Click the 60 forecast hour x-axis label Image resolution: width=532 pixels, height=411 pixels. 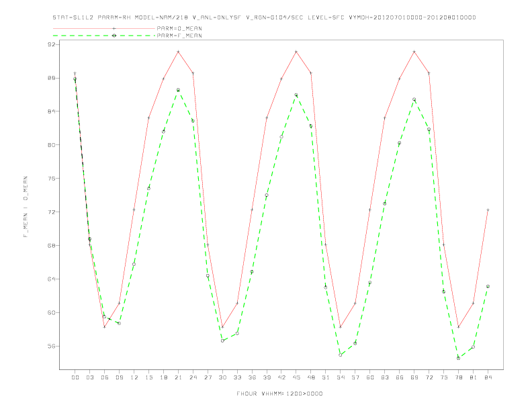point(370,377)
